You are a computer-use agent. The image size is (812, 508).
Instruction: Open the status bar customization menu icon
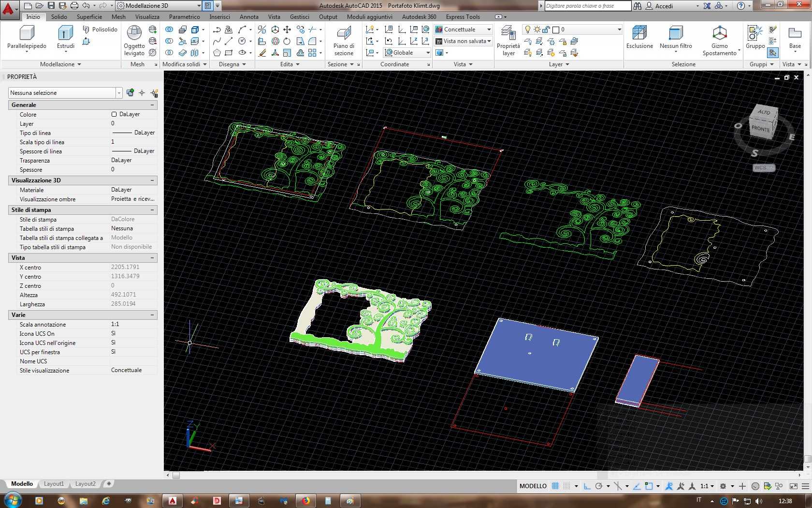click(805, 486)
